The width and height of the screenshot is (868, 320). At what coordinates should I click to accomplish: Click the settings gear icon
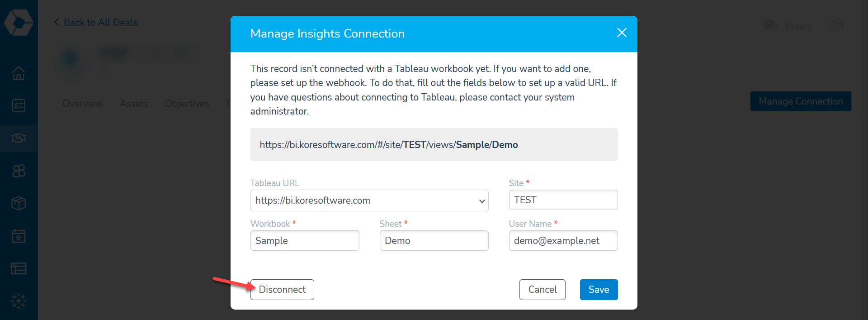(837, 25)
